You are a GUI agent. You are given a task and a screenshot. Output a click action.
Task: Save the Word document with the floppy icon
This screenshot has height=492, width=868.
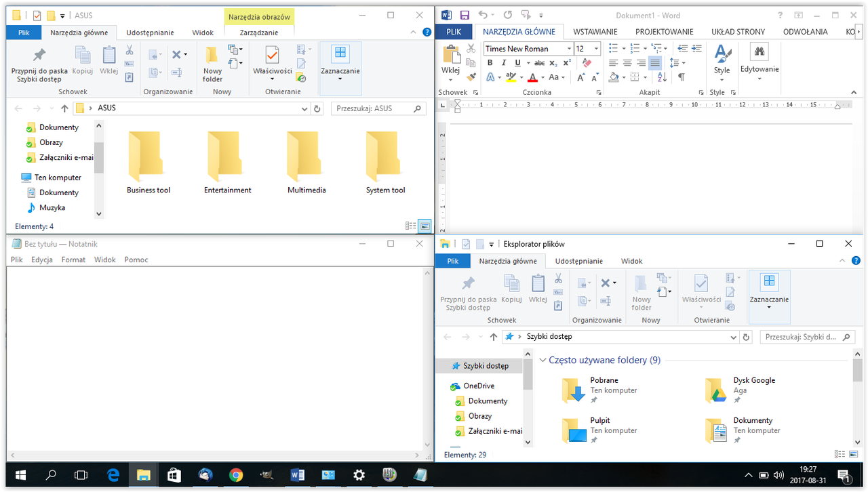pyautogui.click(x=465, y=15)
